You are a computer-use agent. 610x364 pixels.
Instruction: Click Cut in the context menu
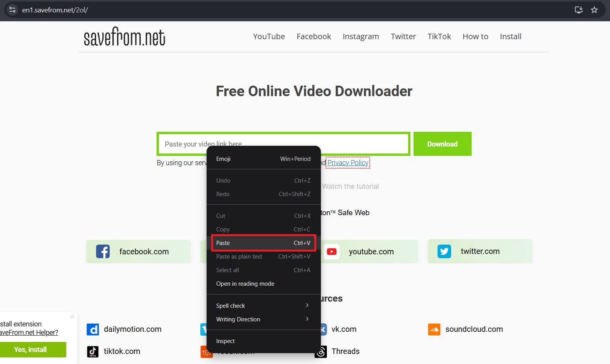point(264,216)
